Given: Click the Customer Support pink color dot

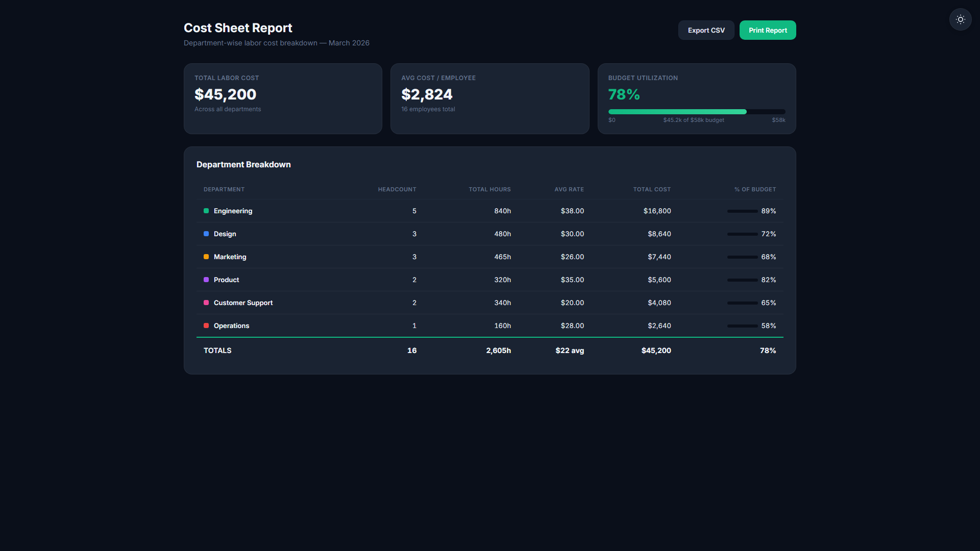Looking at the screenshot, I should point(206,303).
